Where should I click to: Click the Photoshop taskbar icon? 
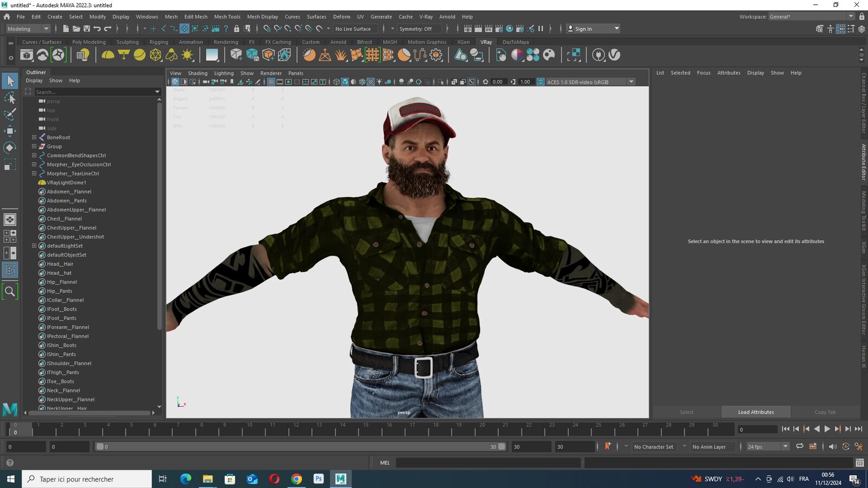[318, 479]
